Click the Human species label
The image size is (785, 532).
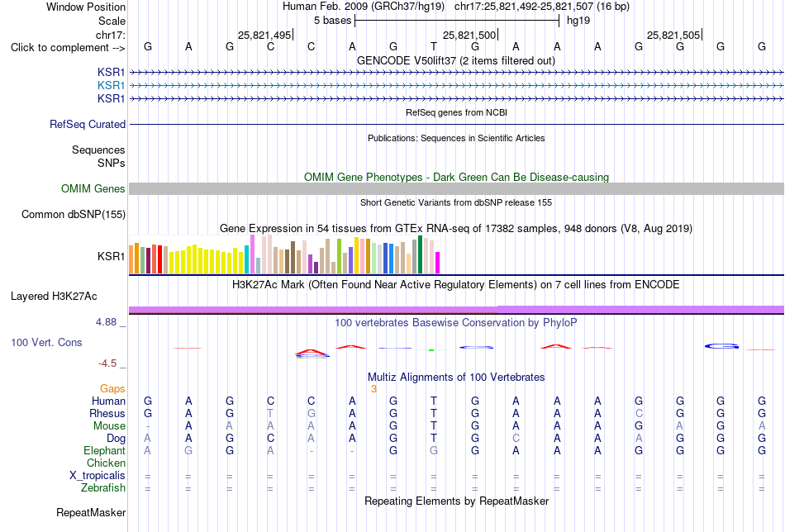pyautogui.click(x=108, y=401)
